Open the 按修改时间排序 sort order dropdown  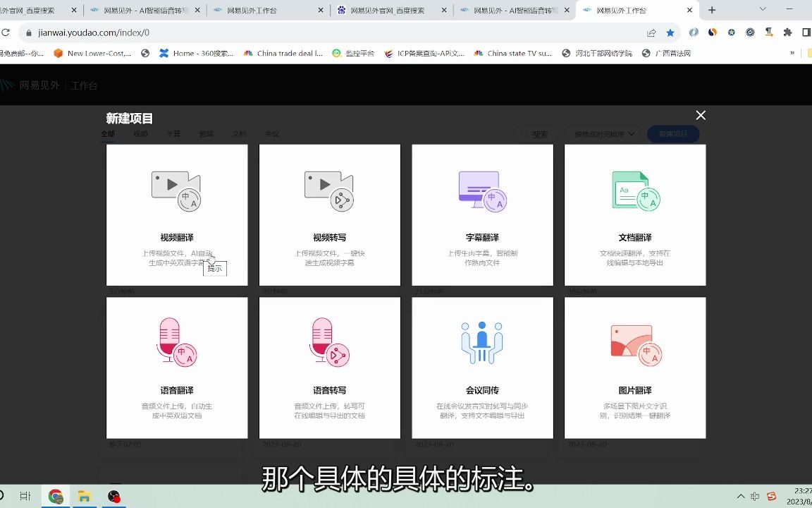602,133
